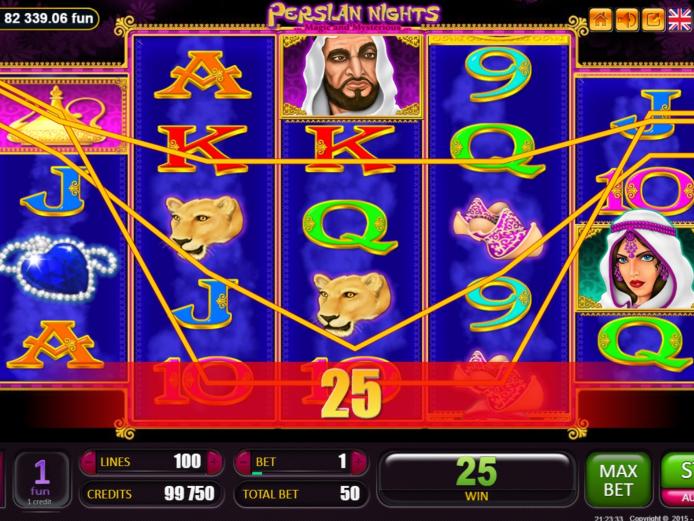Screen dimensions: 694x521
Task: Click the lioness symbol on second reel
Action: coord(204,225)
